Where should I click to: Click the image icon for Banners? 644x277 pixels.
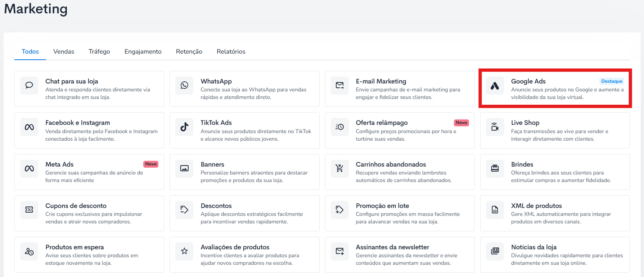(x=184, y=168)
